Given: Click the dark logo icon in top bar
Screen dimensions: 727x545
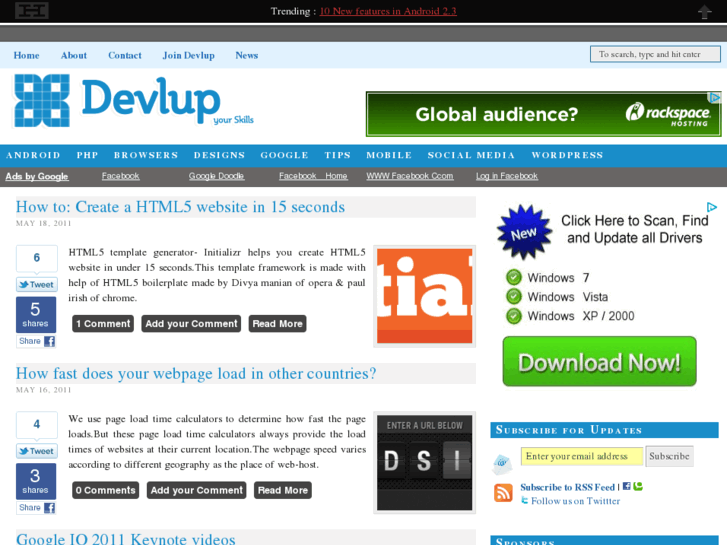Looking at the screenshot, I should click(x=32, y=10).
